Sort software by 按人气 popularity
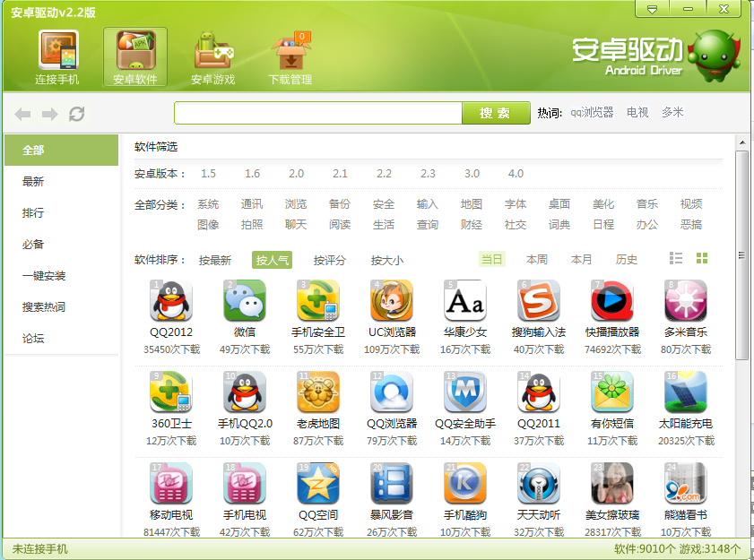This screenshot has height=560, width=754. tap(273, 260)
